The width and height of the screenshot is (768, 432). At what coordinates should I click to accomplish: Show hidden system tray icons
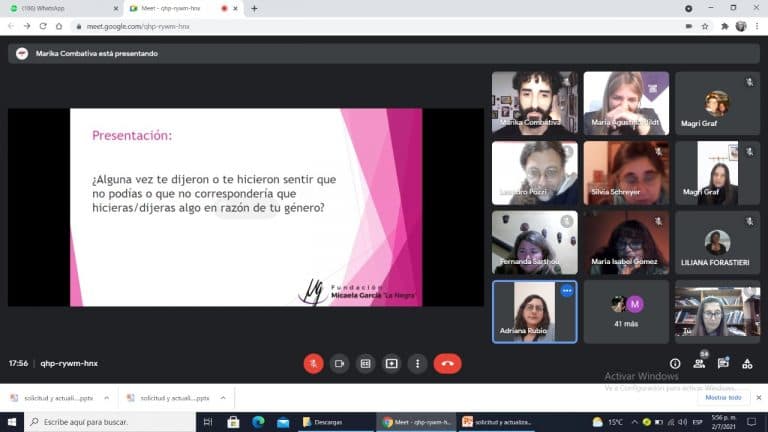(x=634, y=422)
